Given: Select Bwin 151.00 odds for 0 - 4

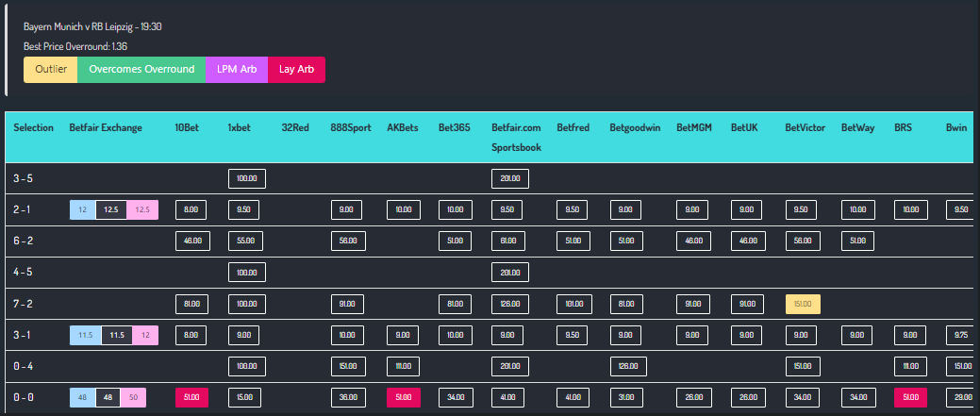Looking at the screenshot, I should coord(961,366).
